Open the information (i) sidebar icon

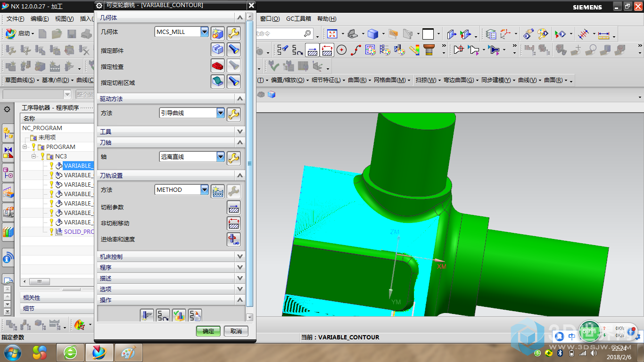pos(8,258)
